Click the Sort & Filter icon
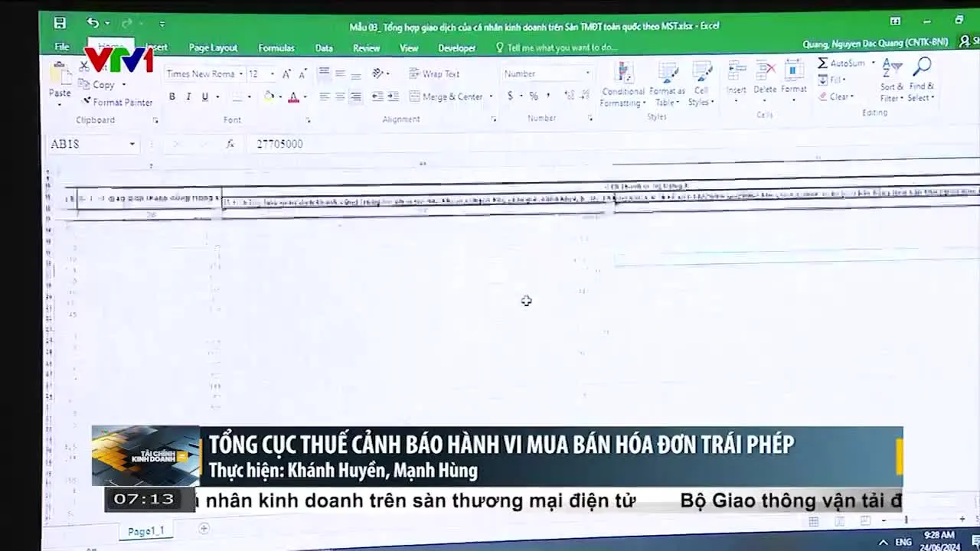Screen dimensions: 980x551 tap(891, 69)
